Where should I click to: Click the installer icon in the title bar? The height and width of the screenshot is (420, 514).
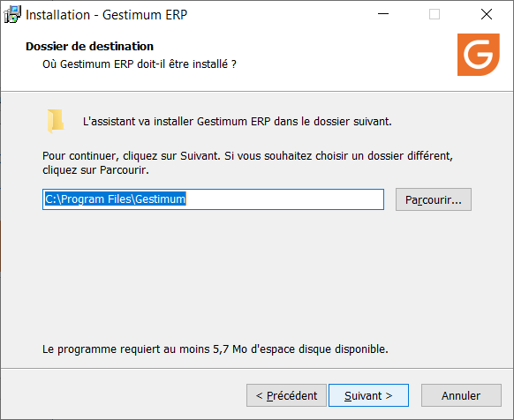(12, 15)
